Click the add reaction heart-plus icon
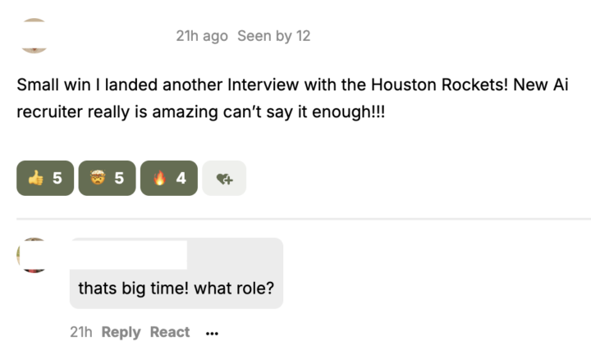This screenshot has height=364, width=591. (x=224, y=178)
